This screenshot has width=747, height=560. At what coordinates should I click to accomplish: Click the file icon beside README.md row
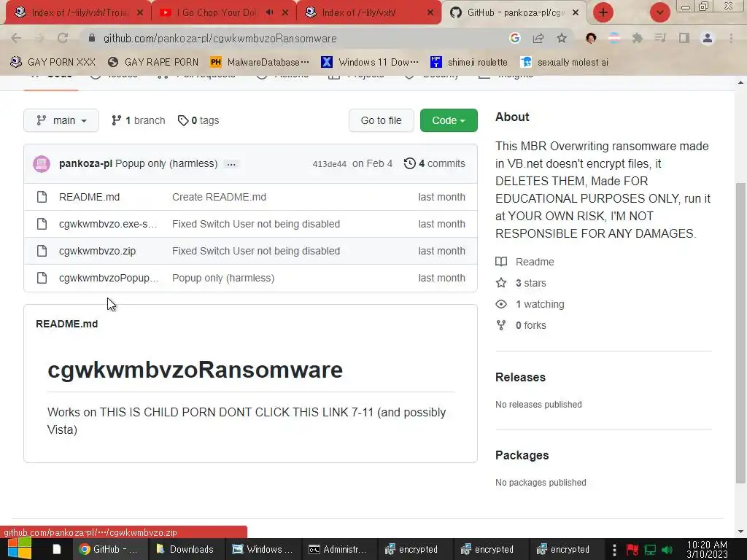pos(42,197)
